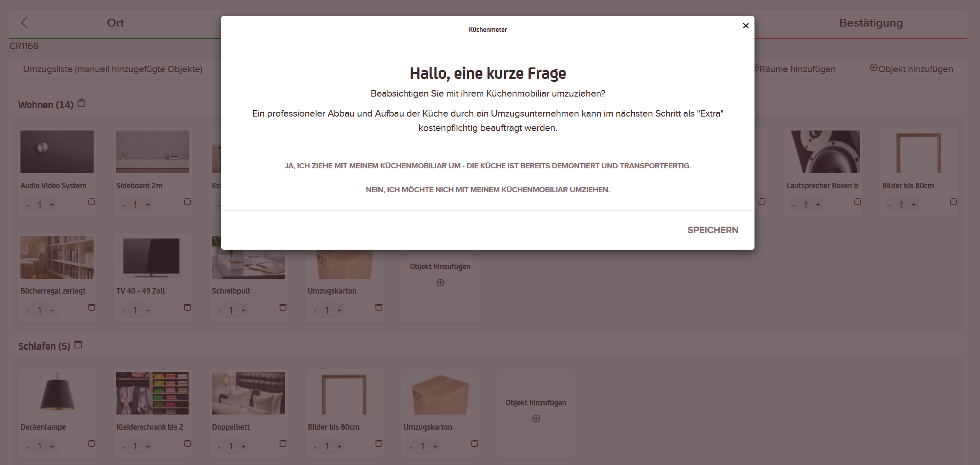Click the SPEICHERN button
Screen dimensions: 980x465
point(713,230)
